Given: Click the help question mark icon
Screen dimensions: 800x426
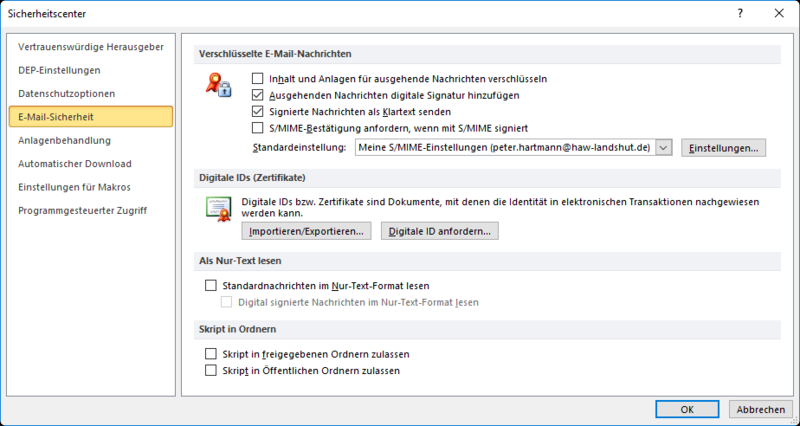Looking at the screenshot, I should coord(740,13).
